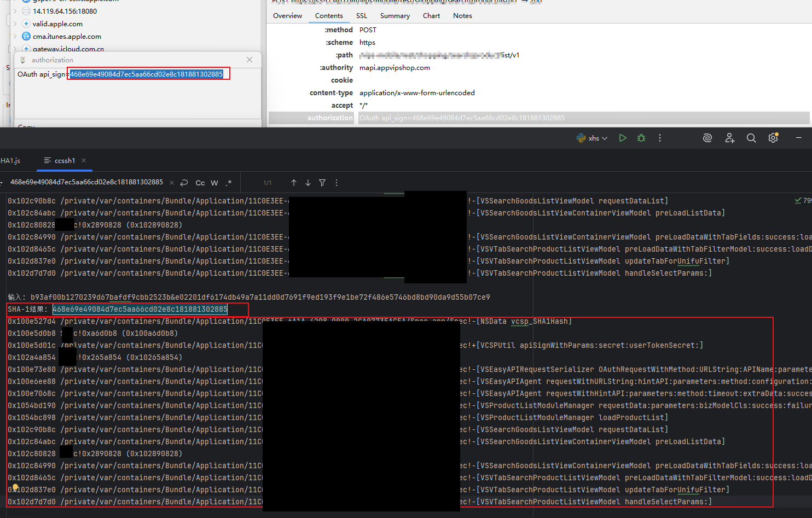The width and height of the screenshot is (812, 518).
Task: Switch to the Notes tab
Action: [462, 16]
